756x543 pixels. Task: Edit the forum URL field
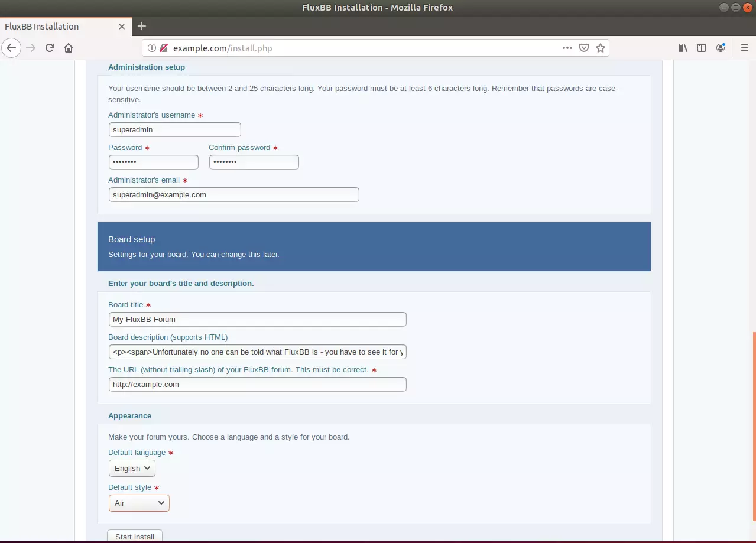(258, 384)
